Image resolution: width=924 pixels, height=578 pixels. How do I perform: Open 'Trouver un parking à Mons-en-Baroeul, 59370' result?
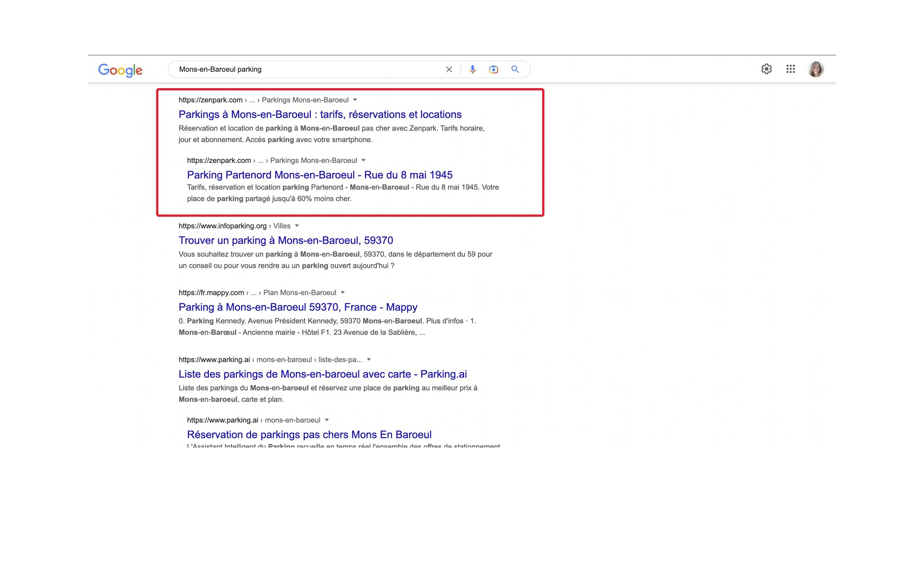click(286, 241)
